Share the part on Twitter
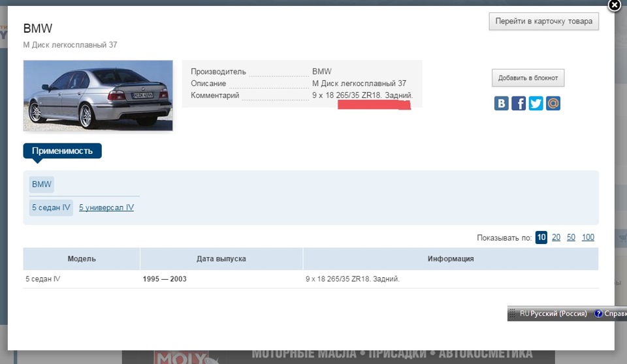 [x=536, y=103]
